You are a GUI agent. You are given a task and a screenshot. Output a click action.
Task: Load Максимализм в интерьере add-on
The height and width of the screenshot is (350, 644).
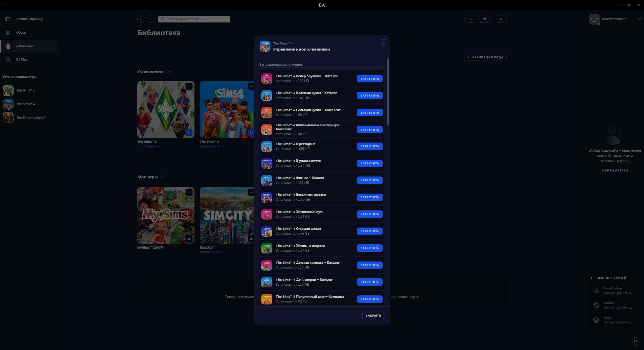click(370, 129)
